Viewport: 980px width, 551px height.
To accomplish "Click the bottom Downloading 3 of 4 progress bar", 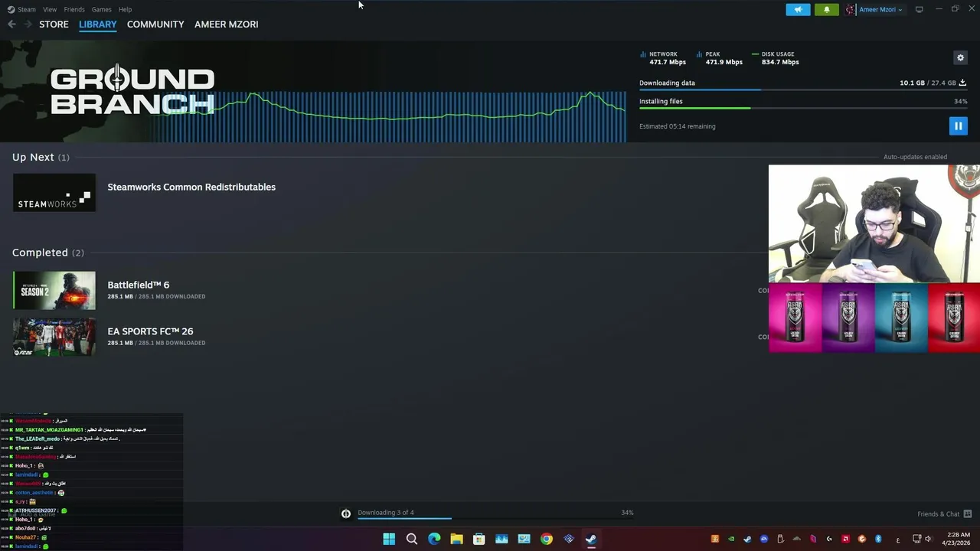I will [495, 519].
